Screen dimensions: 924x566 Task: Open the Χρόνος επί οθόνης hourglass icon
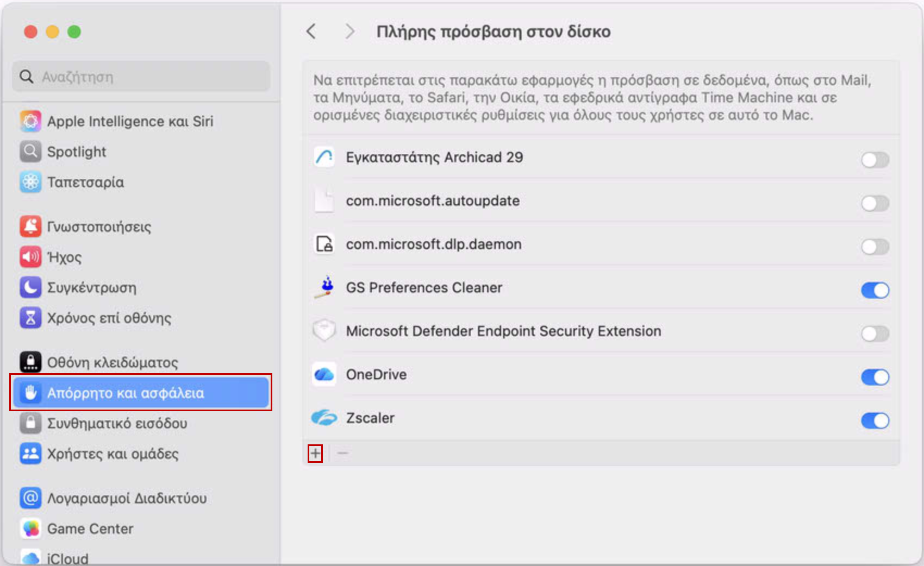coord(30,318)
